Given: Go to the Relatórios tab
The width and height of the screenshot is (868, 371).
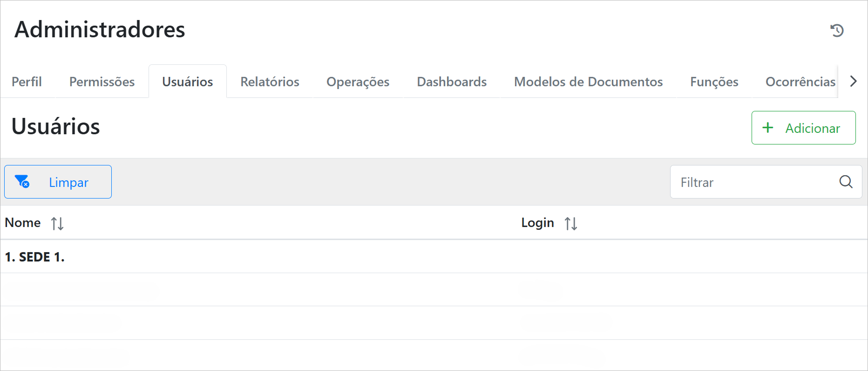Looking at the screenshot, I should coord(270,82).
